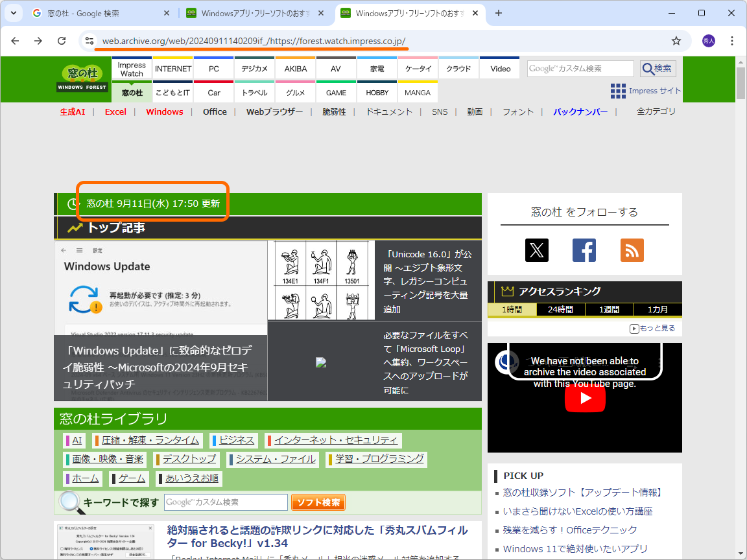The height and width of the screenshot is (560, 747).
Task: Subscribe to the orange RSS feed icon
Action: point(632,250)
